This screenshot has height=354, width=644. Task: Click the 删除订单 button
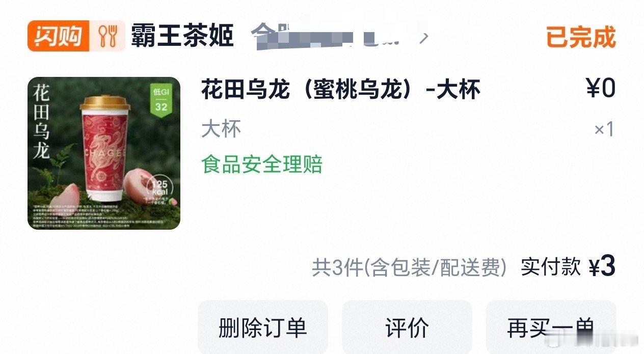[263, 327]
